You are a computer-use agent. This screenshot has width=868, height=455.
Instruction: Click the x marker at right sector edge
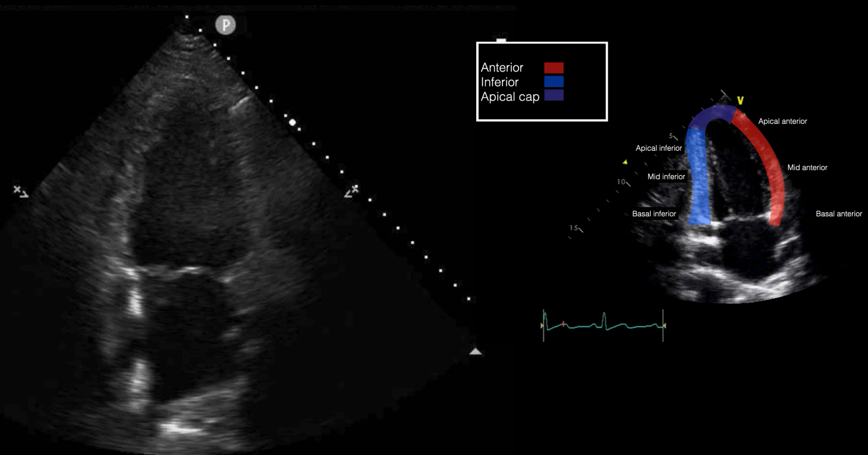pos(352,191)
